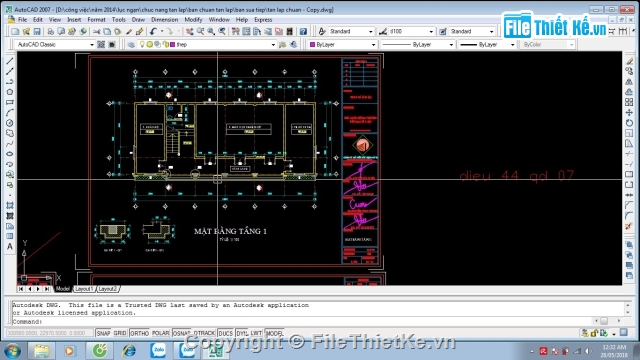Open the Draw menu
Image resolution: width=640 pixels, height=360 pixels.
(138, 20)
